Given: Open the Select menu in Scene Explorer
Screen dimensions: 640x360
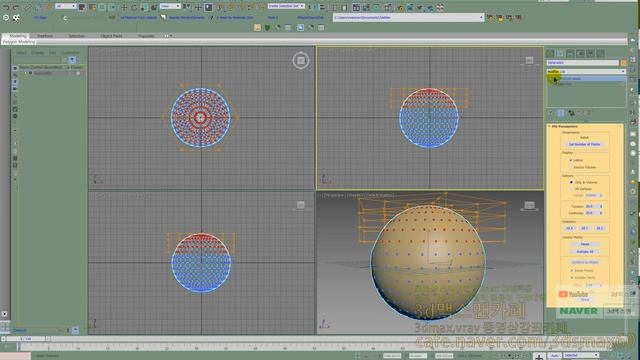Looking at the screenshot, I should click(x=21, y=53).
